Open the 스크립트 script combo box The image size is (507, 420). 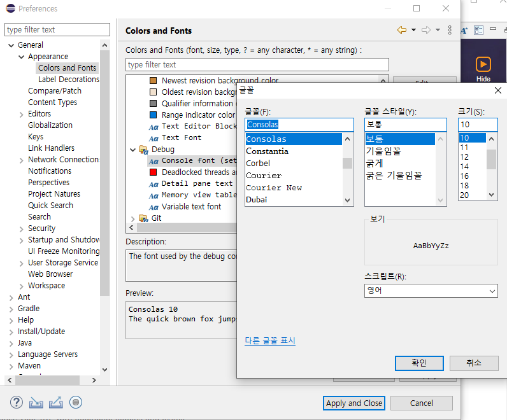pyautogui.click(x=431, y=291)
